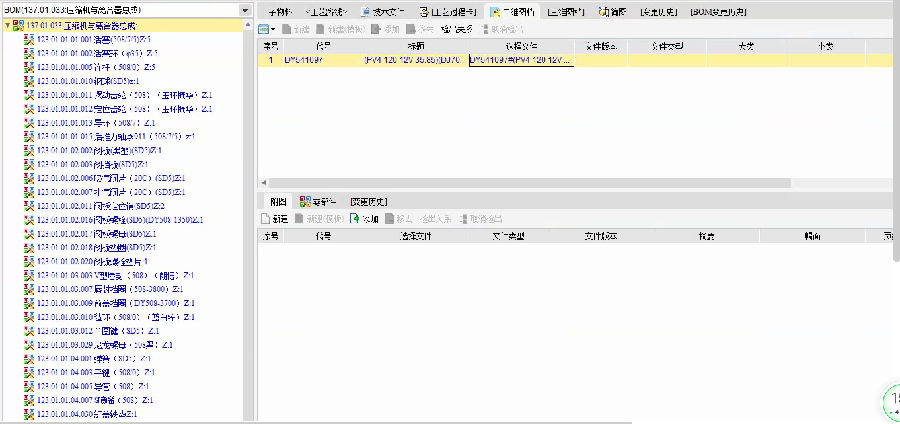This screenshot has height=424, width=900.
Task: Click the icon of tree item 123.01.01.02.017
Action: (x=29, y=234)
